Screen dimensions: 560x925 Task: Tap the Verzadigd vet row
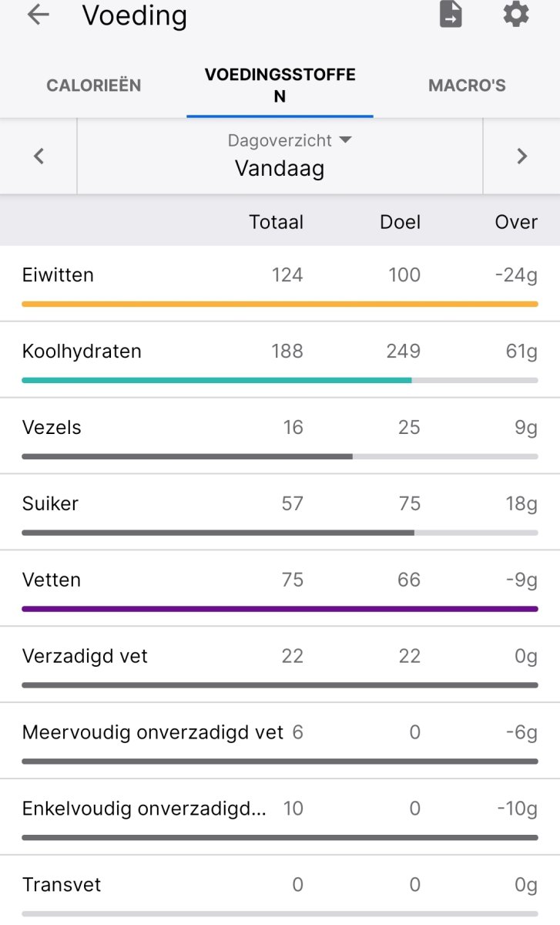(x=85, y=657)
